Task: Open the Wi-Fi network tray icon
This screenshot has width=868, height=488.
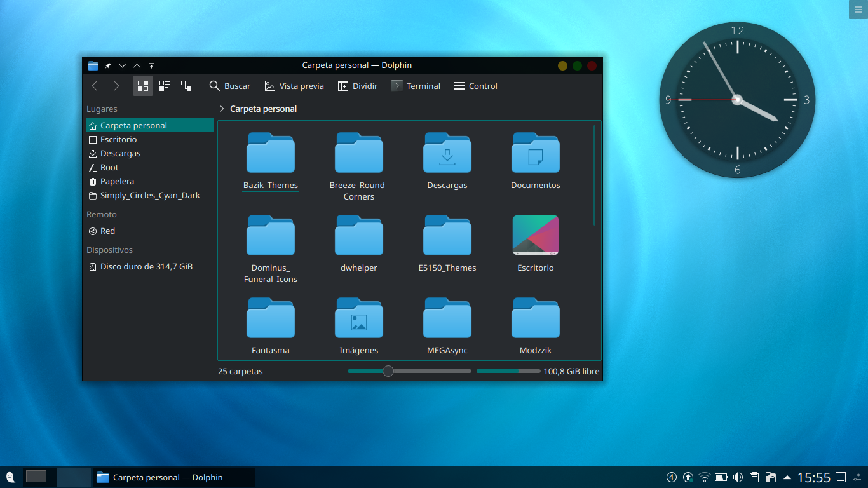Action: [705, 477]
